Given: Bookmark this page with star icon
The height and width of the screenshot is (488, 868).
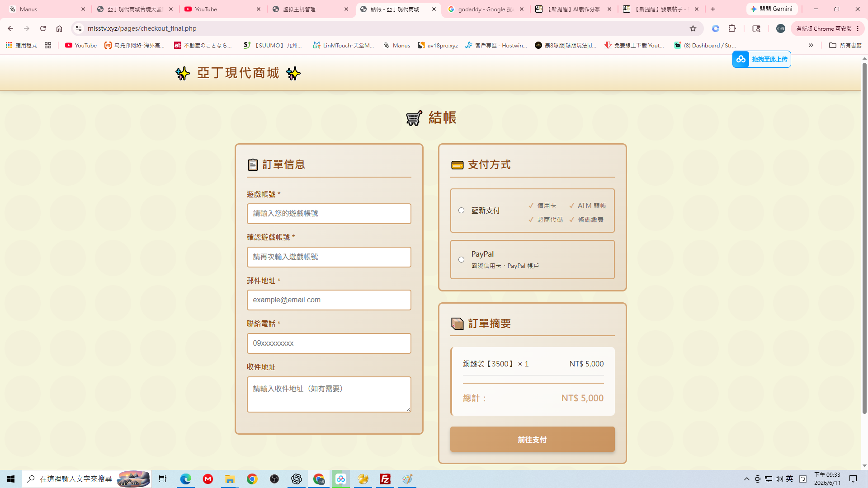Looking at the screenshot, I should pos(693,28).
